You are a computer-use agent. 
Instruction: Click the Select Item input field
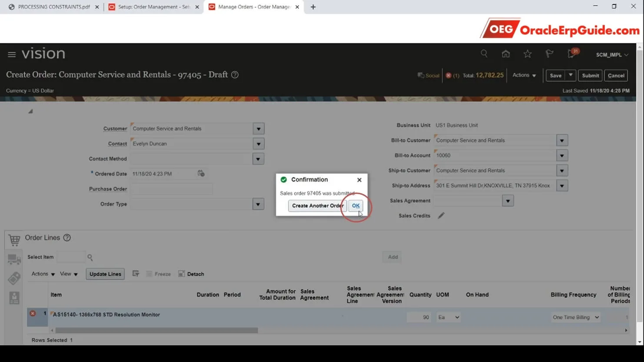[x=71, y=257]
